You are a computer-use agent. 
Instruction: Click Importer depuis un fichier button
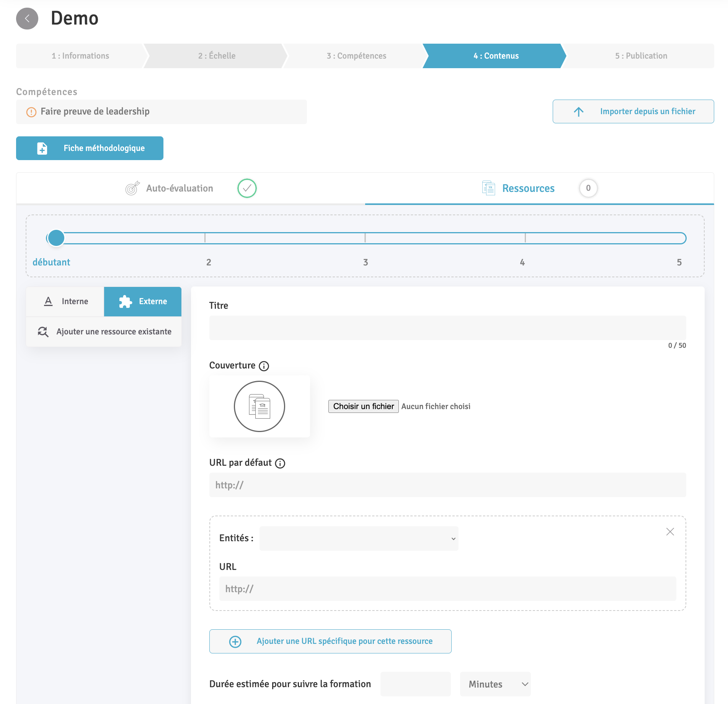[633, 111]
